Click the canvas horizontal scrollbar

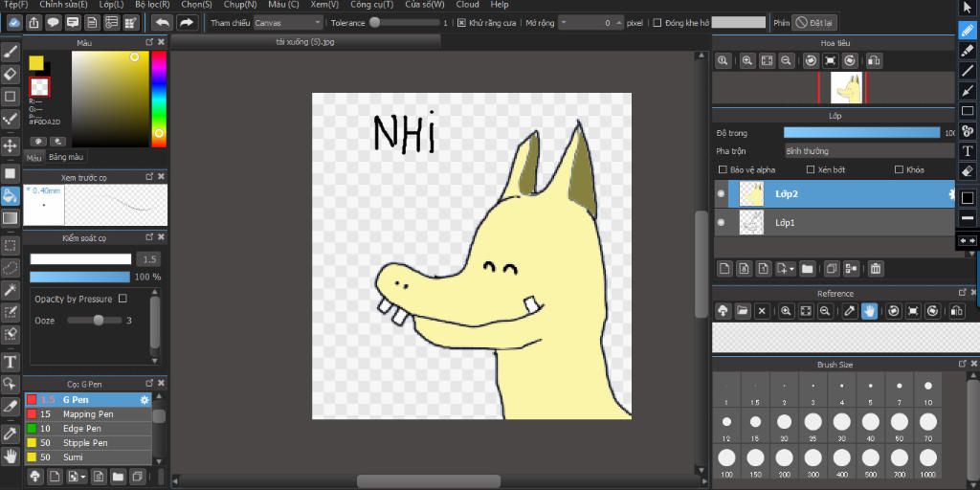point(429,481)
